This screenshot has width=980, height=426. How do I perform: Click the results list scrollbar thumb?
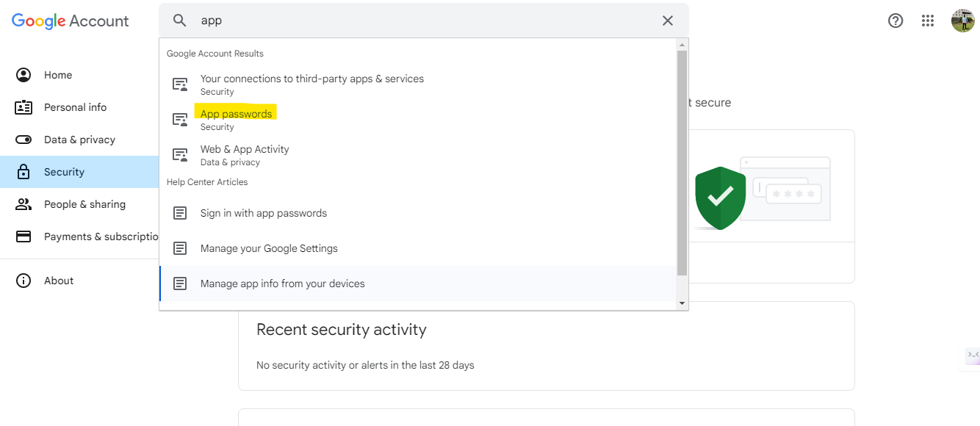[682, 163]
